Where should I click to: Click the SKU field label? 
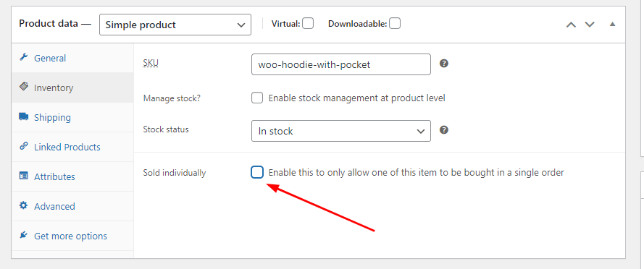click(151, 63)
